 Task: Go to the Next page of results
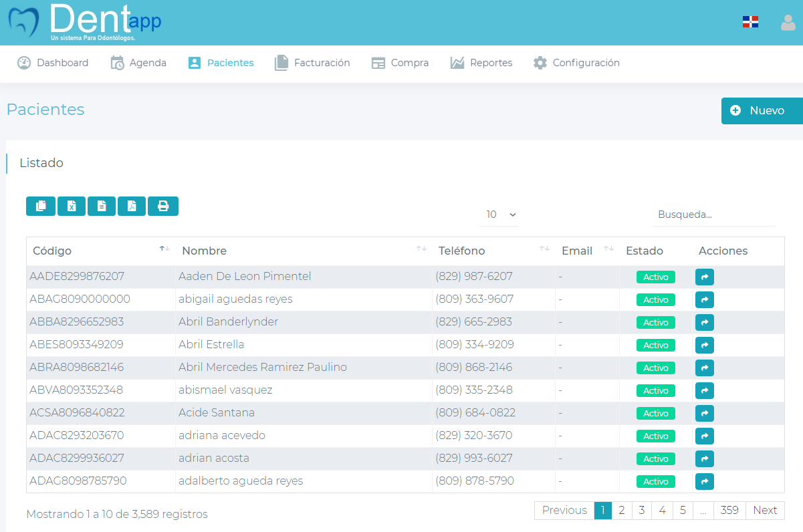tap(765, 511)
